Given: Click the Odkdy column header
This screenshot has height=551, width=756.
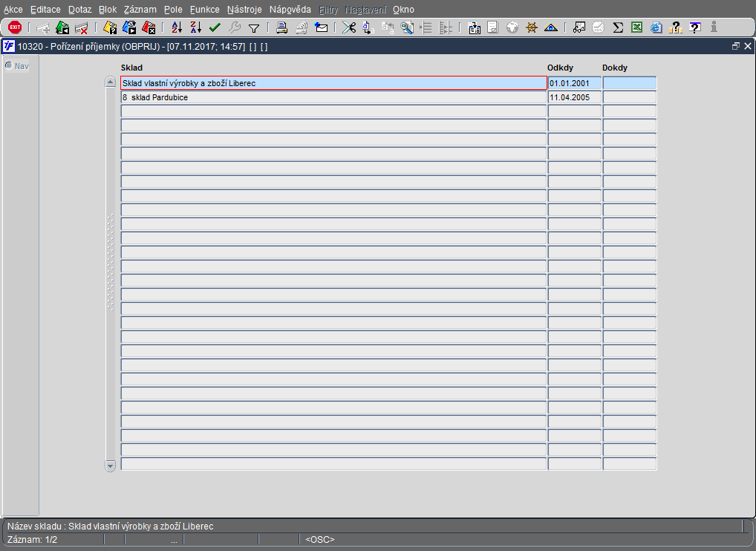Looking at the screenshot, I should pos(560,68).
